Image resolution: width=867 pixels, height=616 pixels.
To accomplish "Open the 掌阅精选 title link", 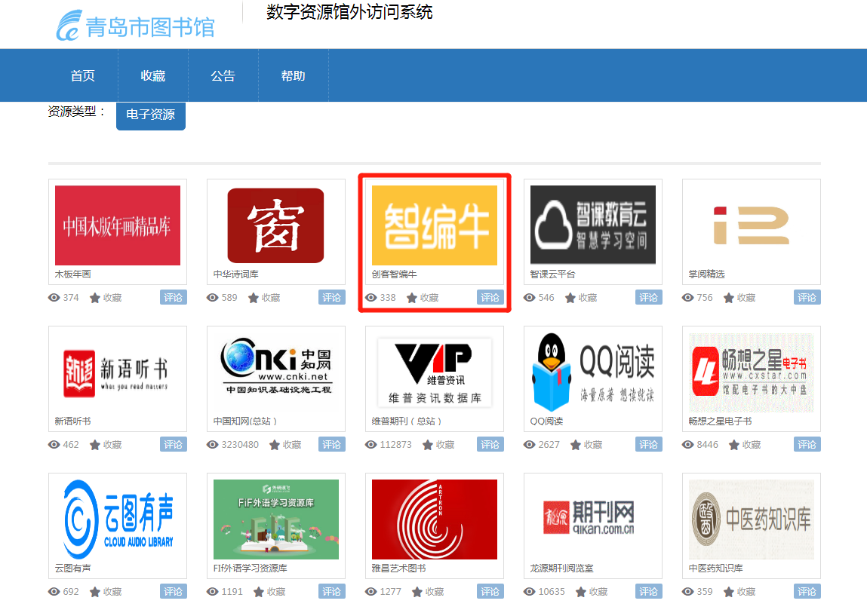I will [x=706, y=274].
